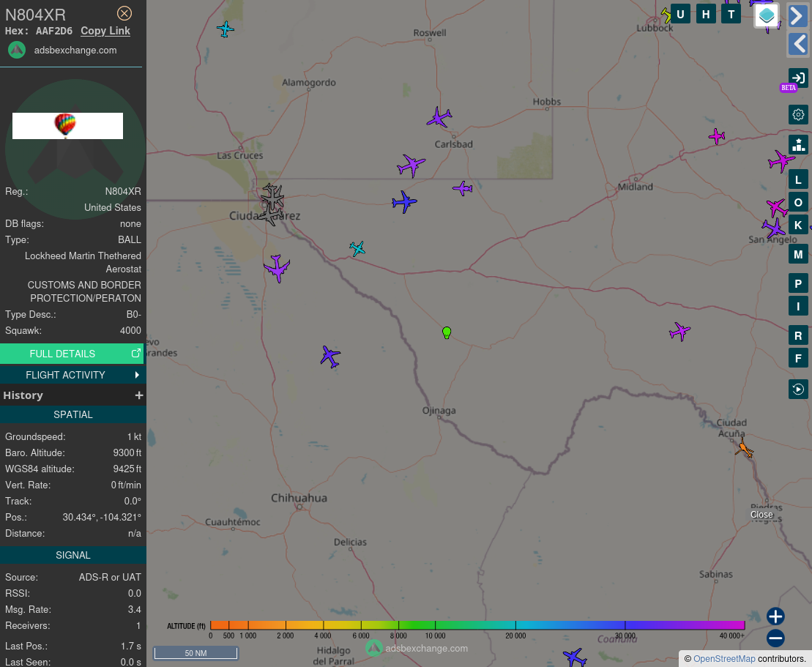The image size is (812, 667).
Task: Toggle the M button
Action: 798,254
